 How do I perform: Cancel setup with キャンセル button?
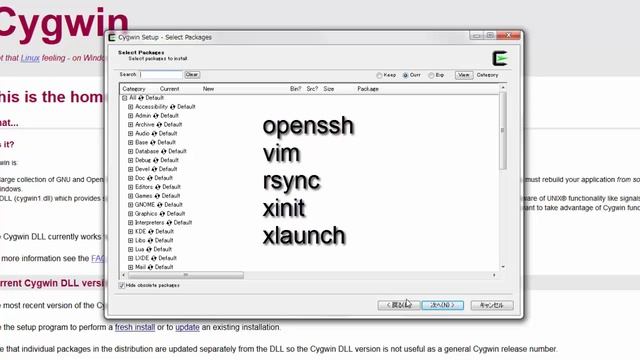(492, 305)
